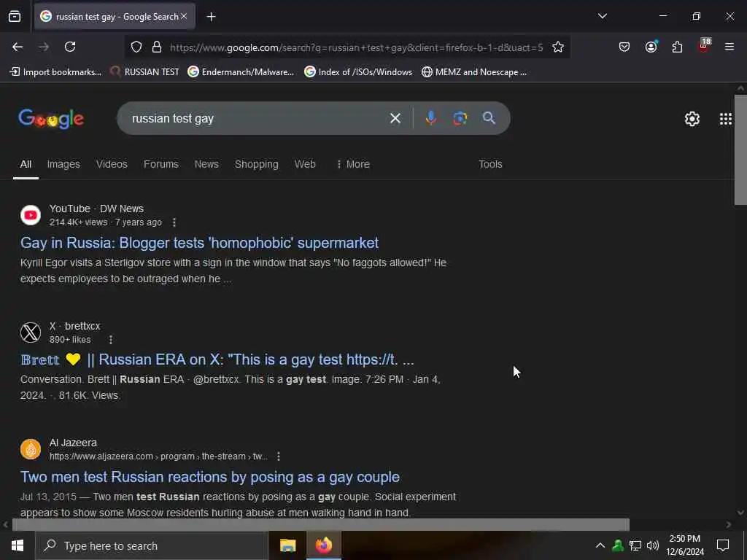Open the 'Index of /ISOs/Windows' bookmark
Screen dimensions: 747x560
(x=358, y=72)
